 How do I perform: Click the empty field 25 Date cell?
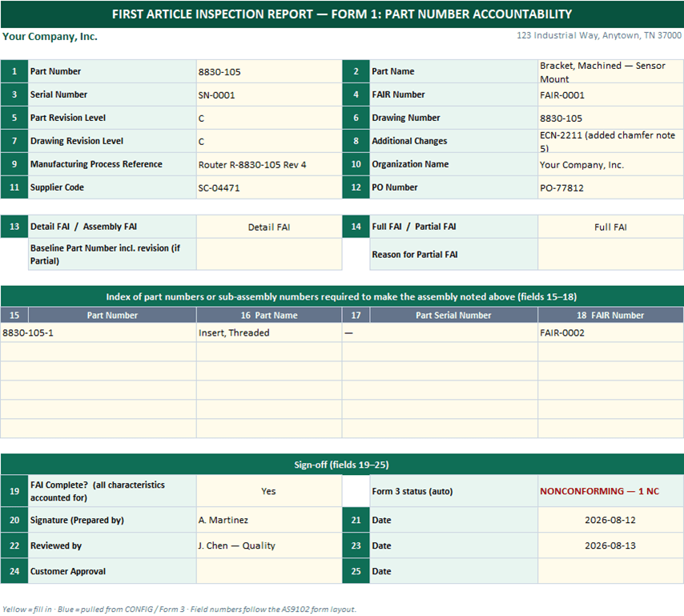tap(610, 571)
